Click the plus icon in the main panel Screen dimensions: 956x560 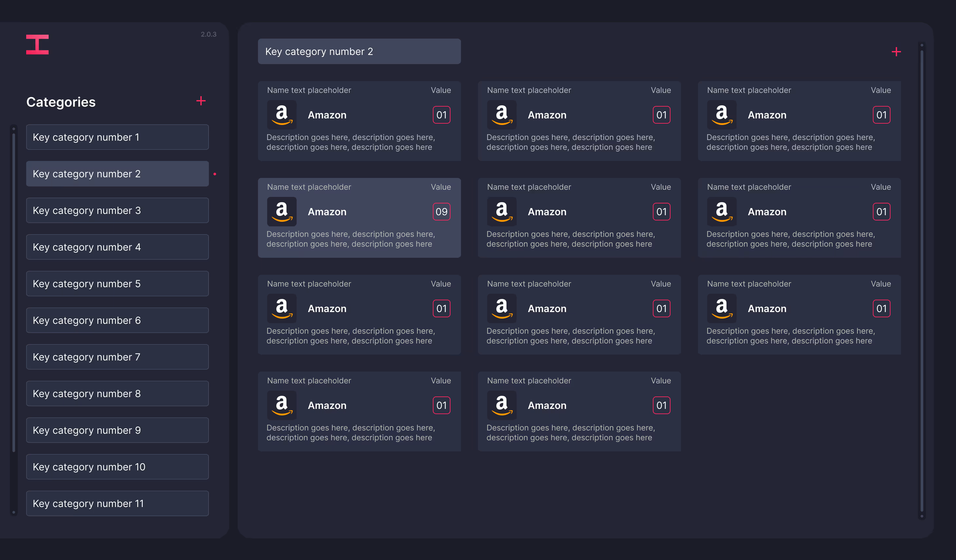coord(896,52)
